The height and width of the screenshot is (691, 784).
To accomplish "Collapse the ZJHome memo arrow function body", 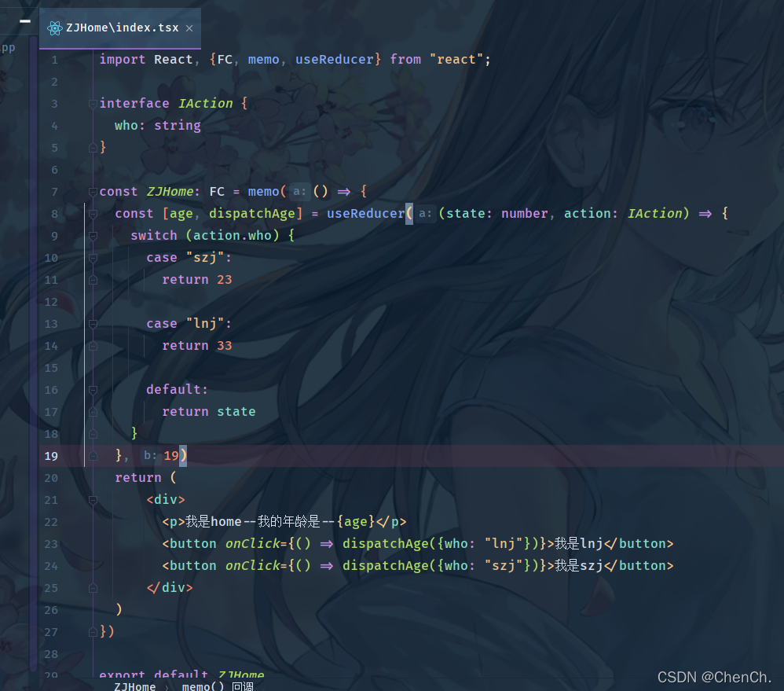I will [93, 191].
